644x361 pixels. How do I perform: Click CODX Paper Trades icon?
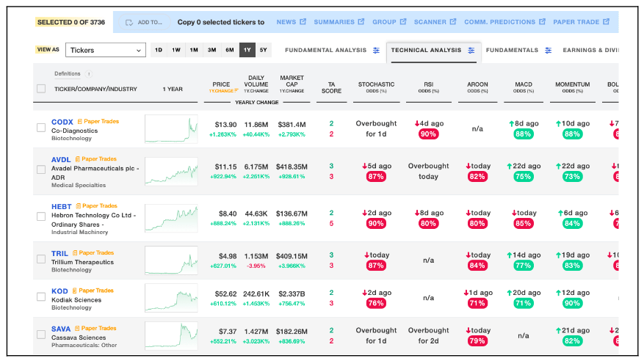80,121
